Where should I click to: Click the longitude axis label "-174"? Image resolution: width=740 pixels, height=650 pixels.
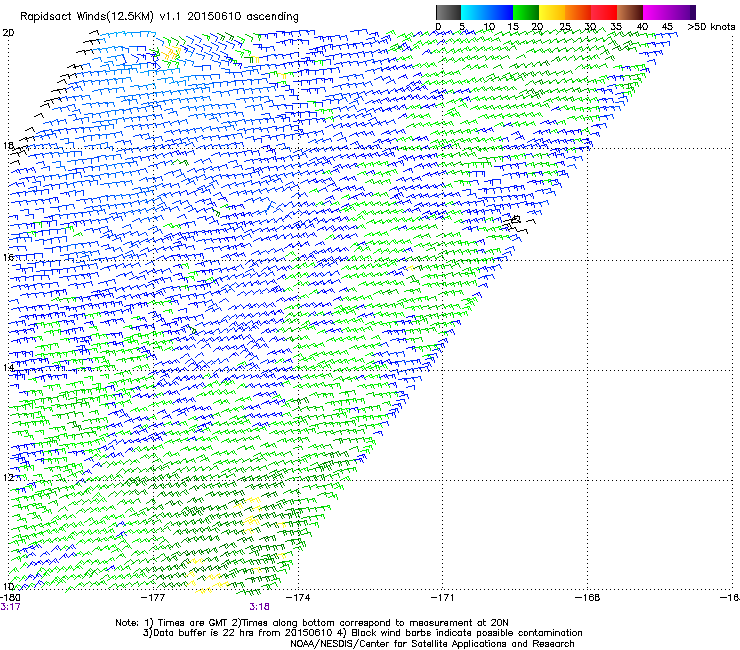click(x=298, y=598)
